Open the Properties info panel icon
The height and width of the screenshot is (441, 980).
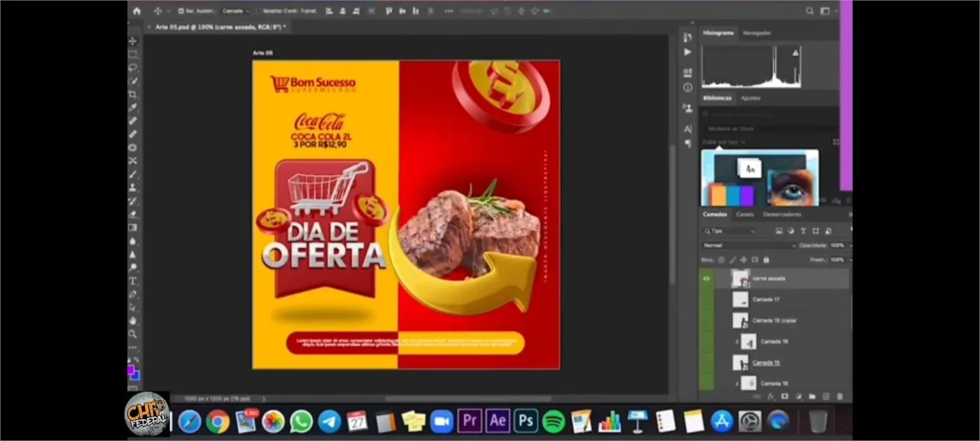point(688,87)
